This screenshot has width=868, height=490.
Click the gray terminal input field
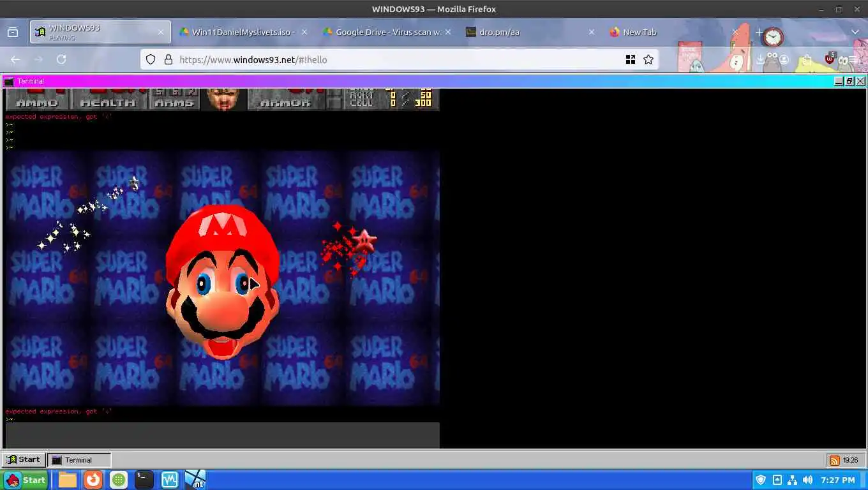pyautogui.click(x=222, y=435)
